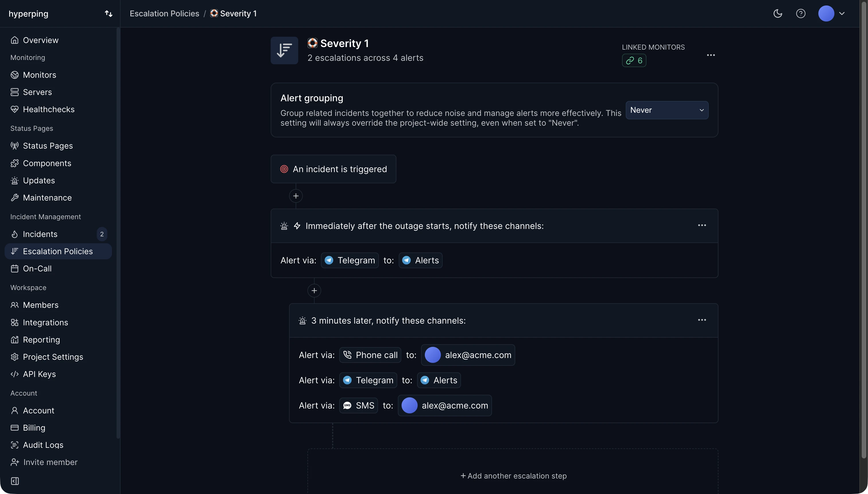This screenshot has width=868, height=494.
Task: Click the large escalation icon beside the Severity 1 title
Action: tap(284, 50)
